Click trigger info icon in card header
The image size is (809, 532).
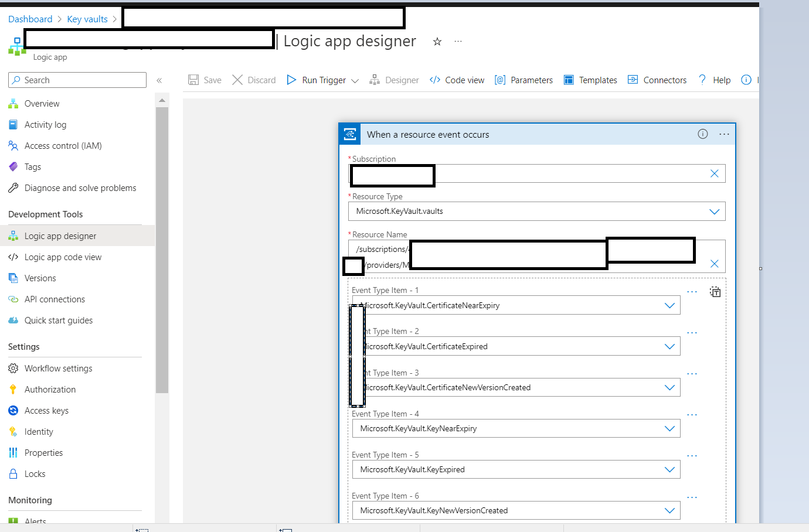pos(703,134)
